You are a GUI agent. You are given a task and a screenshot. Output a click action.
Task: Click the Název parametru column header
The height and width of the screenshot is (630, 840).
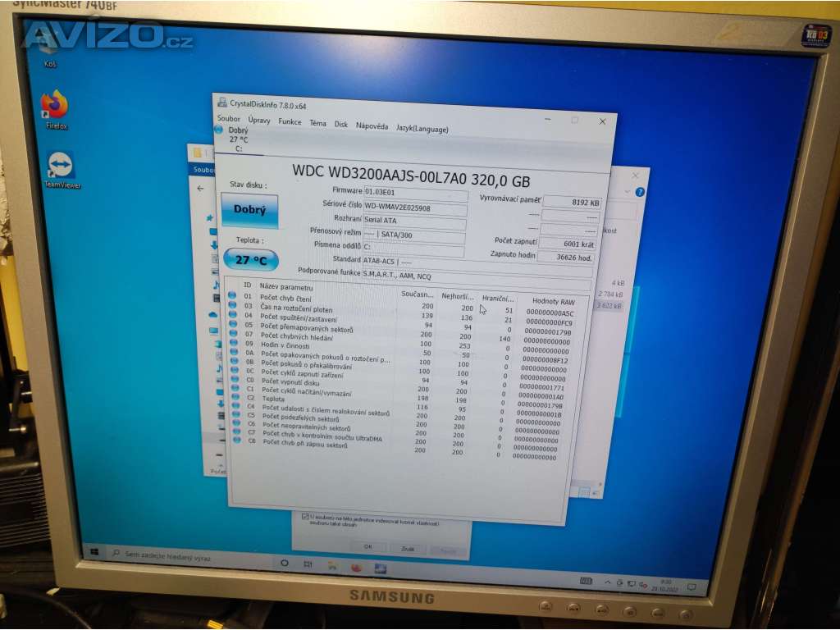pos(286,287)
